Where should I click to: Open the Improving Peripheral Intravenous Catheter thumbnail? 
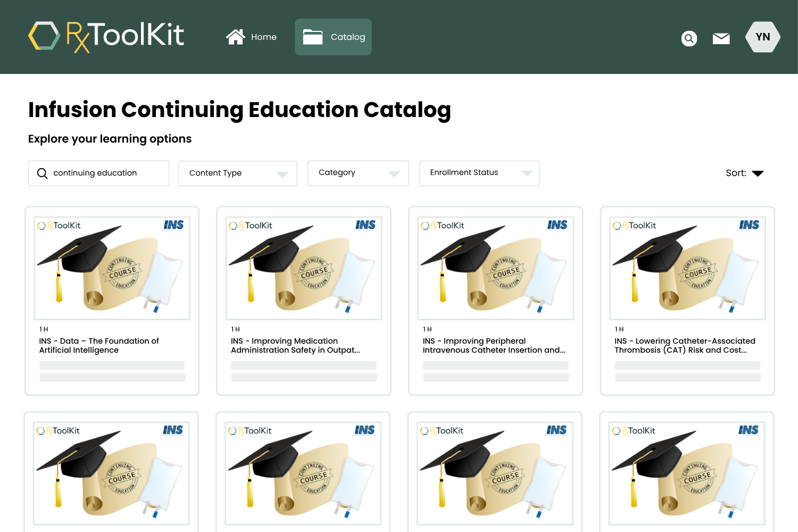click(x=496, y=268)
